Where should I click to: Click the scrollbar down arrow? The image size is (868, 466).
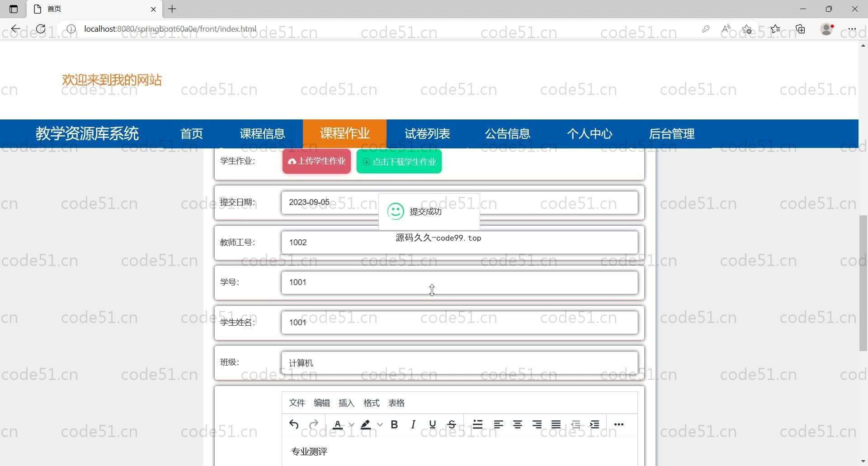point(863,461)
